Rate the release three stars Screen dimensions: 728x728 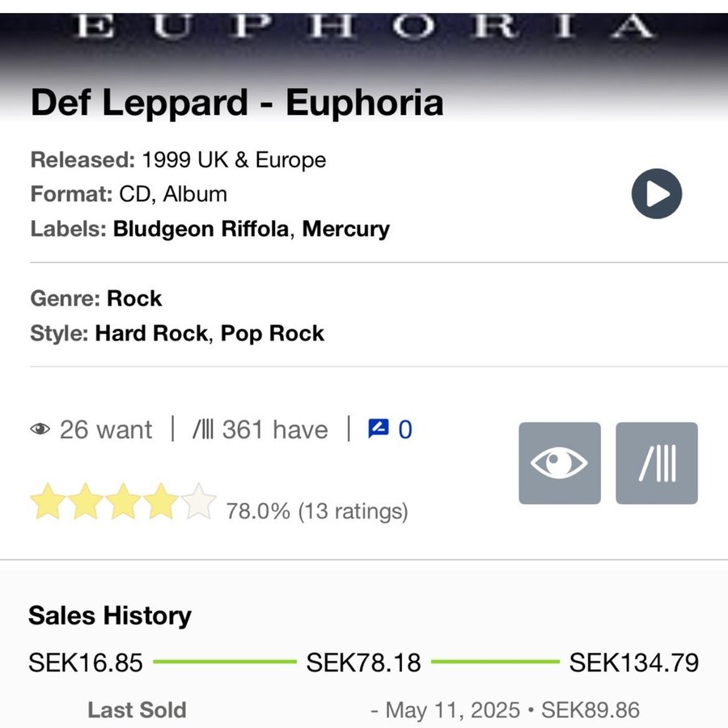click(123, 501)
